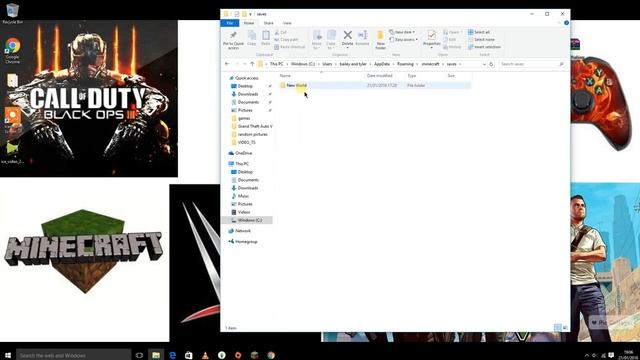Click the Task View taskbar icon
This screenshot has width=640, height=360.
[139, 356]
